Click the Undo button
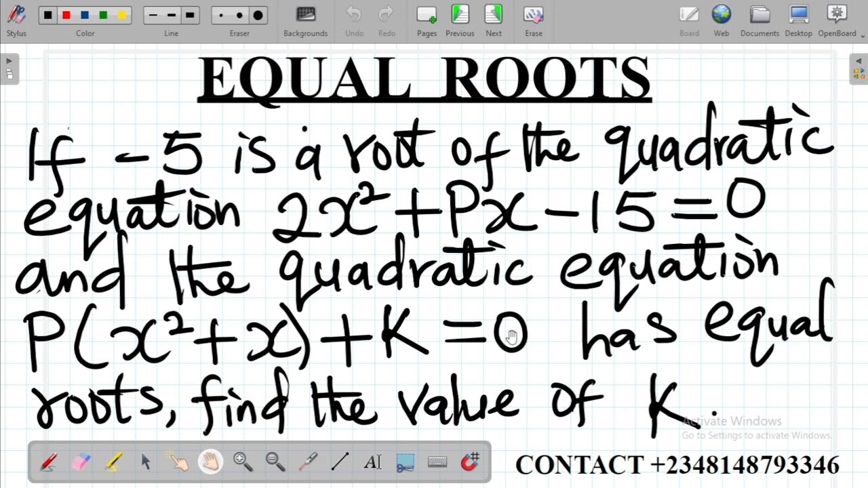The image size is (868, 488). click(354, 20)
